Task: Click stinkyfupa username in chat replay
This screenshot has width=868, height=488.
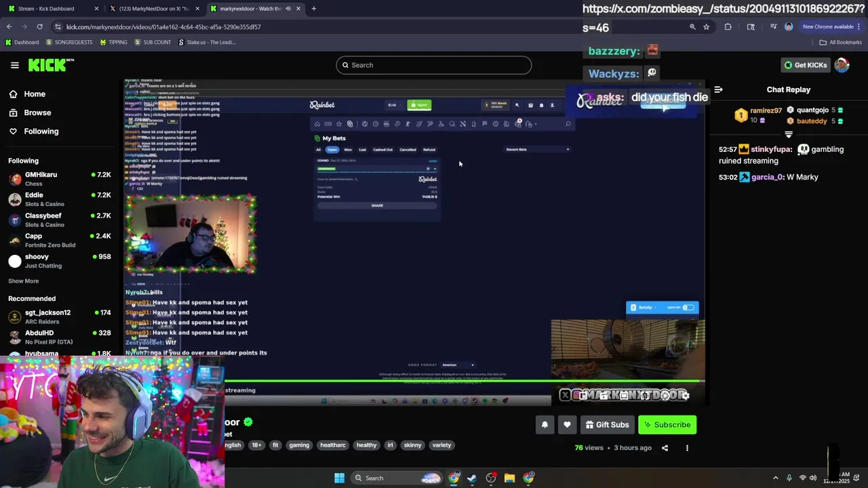Action: point(770,149)
